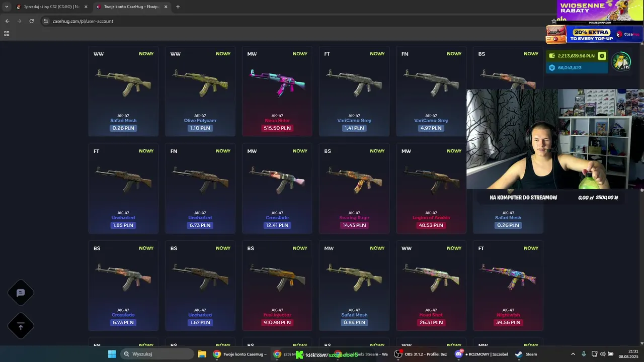Click the 39.56 PLN price tag
644x362 pixels.
pyautogui.click(x=508, y=323)
